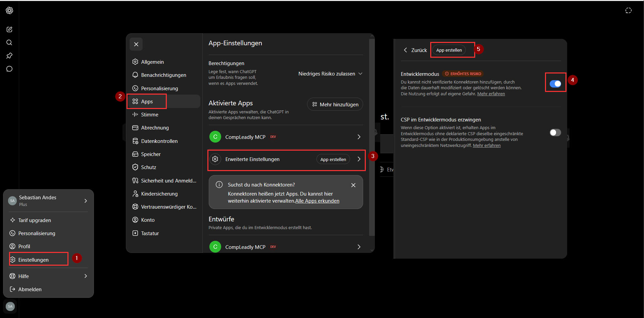Open Allgemein settings section
The image size is (644, 318).
164,62
